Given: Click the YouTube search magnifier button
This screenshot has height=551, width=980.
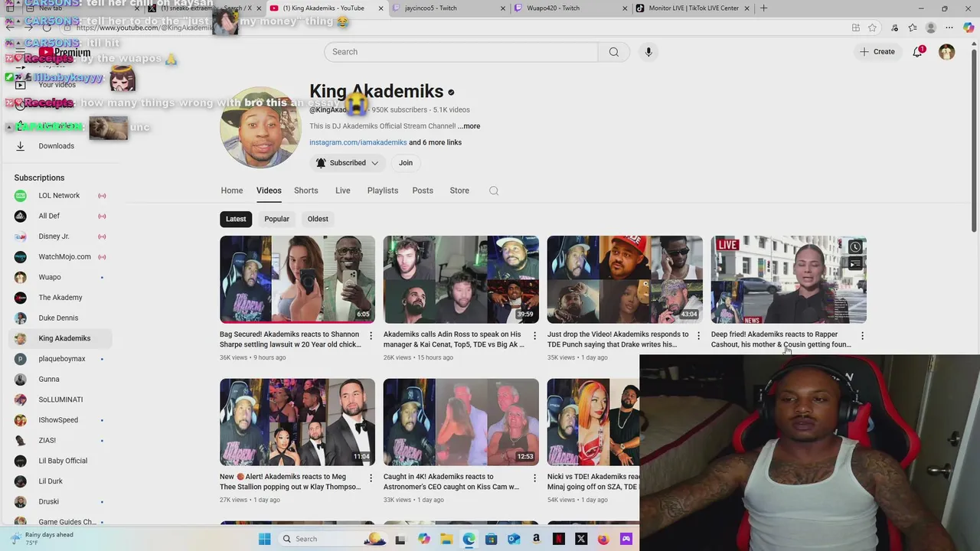Looking at the screenshot, I should (613, 52).
